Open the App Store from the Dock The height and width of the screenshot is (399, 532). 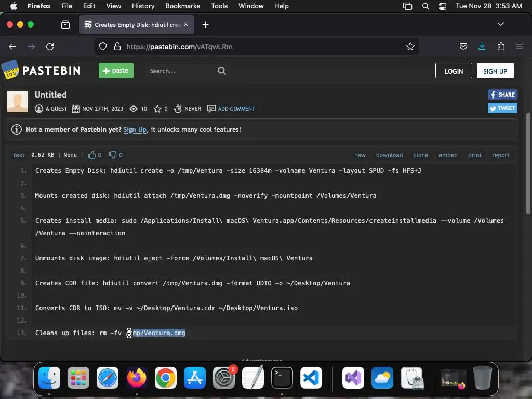[x=195, y=378]
